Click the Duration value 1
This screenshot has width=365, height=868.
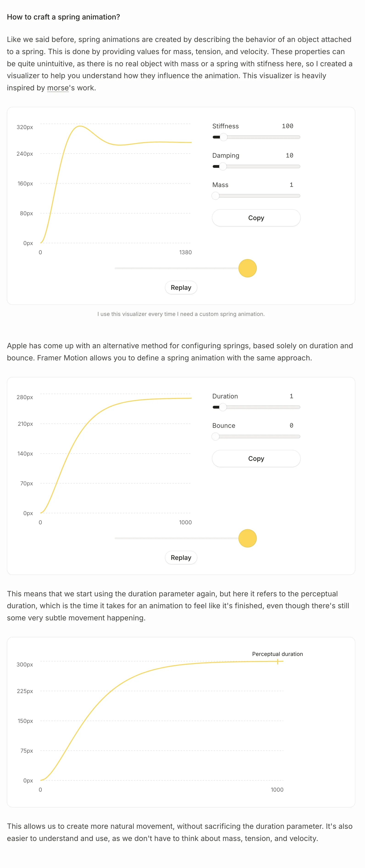pyautogui.click(x=291, y=396)
